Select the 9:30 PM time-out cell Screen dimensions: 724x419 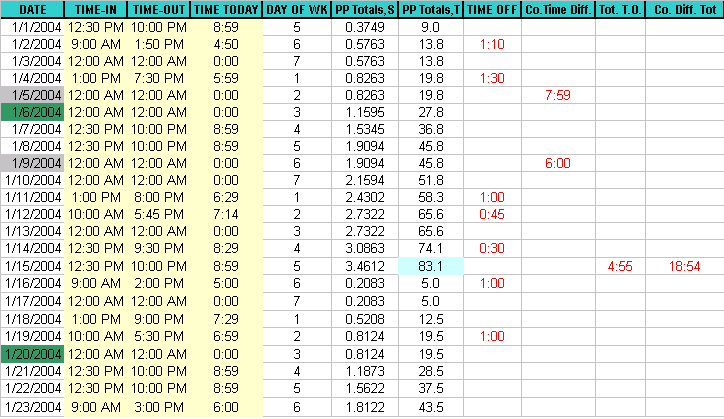(159, 248)
